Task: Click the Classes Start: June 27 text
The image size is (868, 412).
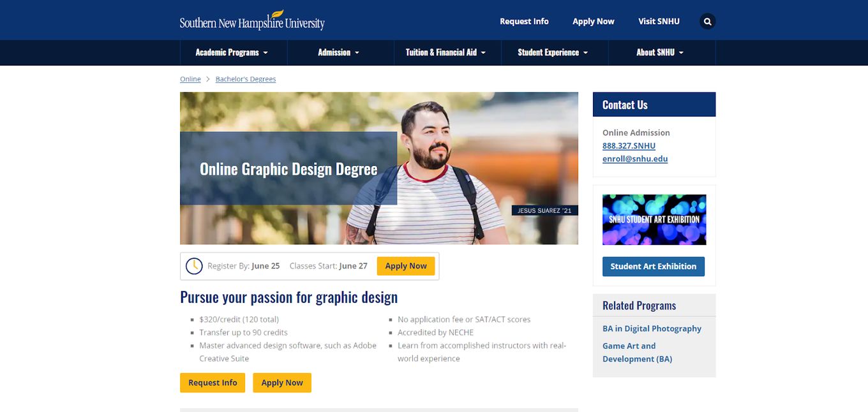Action: [328, 266]
